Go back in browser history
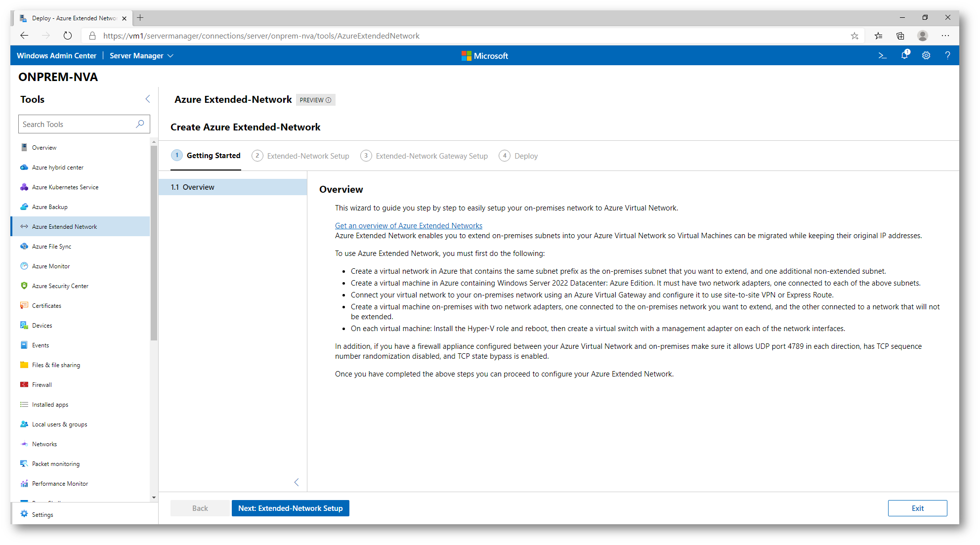This screenshot has height=545, width=980. (x=24, y=36)
